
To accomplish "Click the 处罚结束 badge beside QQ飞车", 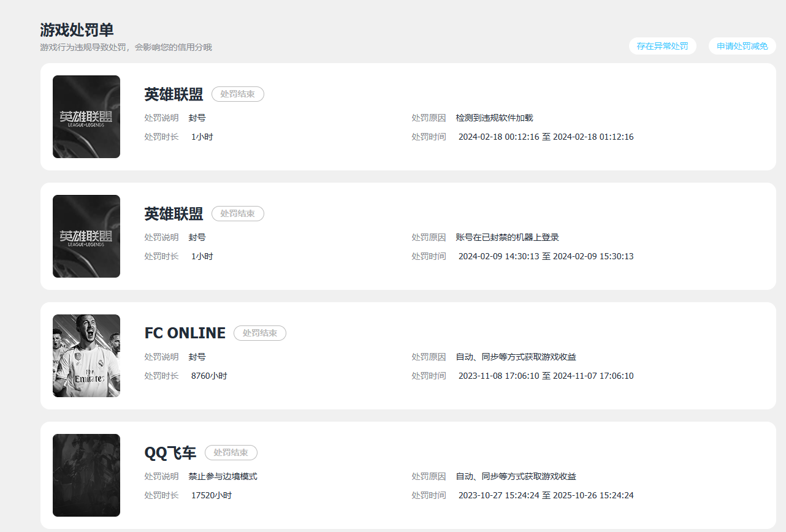I will [231, 452].
